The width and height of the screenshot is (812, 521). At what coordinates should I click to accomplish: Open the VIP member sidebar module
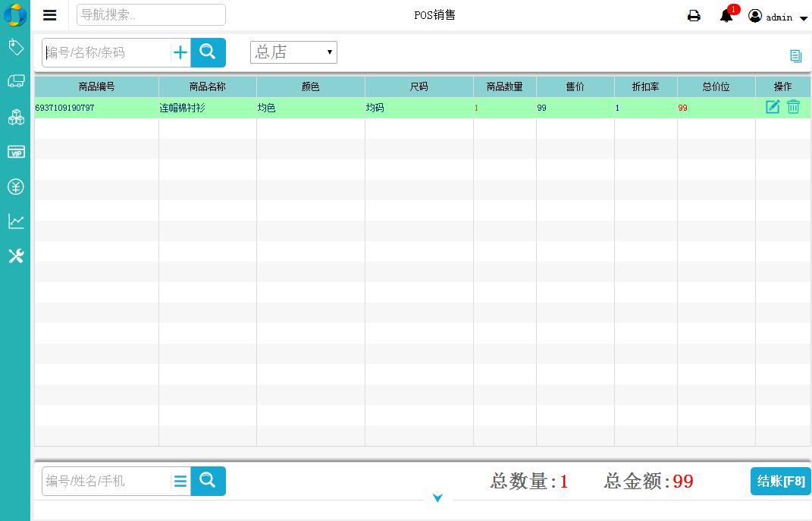16,152
